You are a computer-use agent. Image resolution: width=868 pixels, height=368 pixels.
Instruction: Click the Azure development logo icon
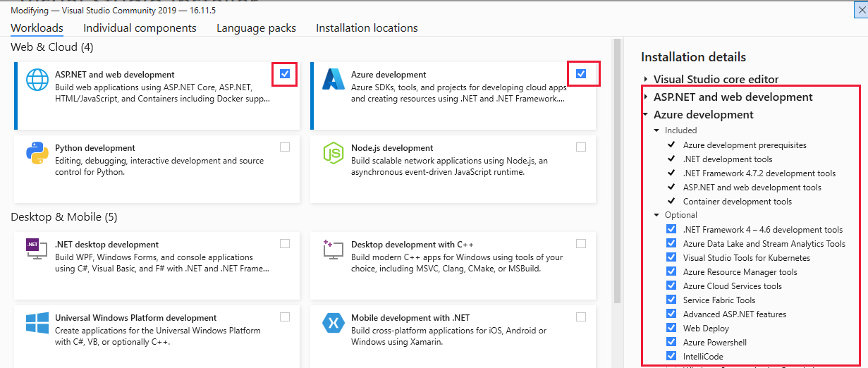click(333, 80)
